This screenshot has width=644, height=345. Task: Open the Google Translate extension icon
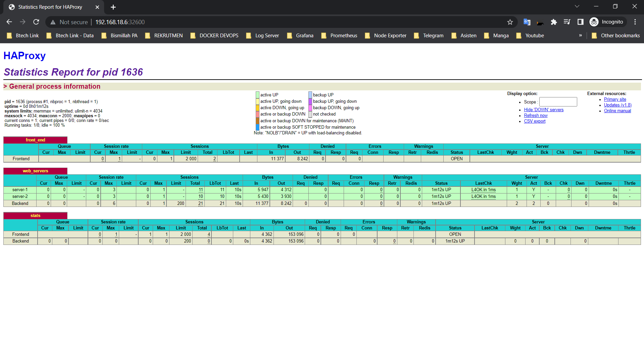[x=527, y=22]
